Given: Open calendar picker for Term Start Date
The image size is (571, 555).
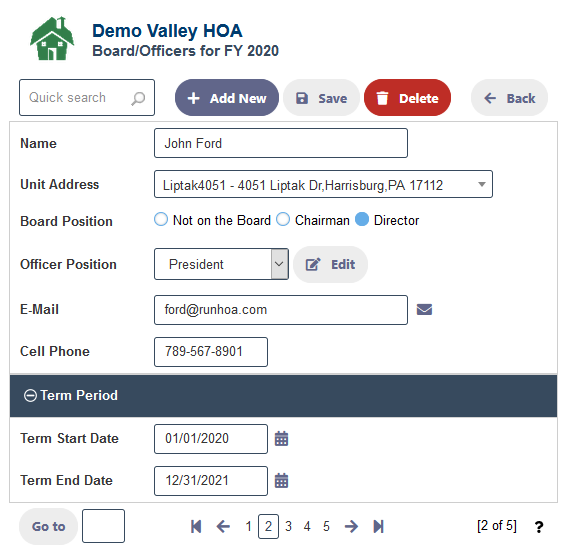Looking at the screenshot, I should 281,439.
